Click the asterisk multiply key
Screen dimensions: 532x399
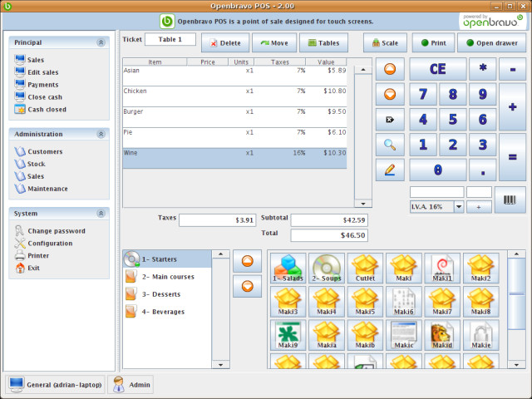pos(482,69)
